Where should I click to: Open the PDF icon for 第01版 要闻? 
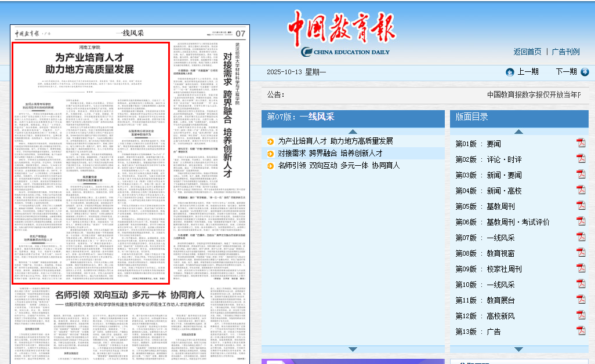click(x=581, y=143)
